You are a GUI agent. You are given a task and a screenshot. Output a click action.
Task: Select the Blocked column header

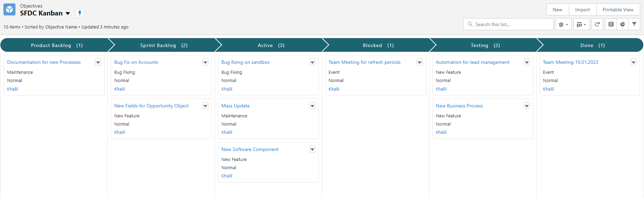click(x=378, y=45)
